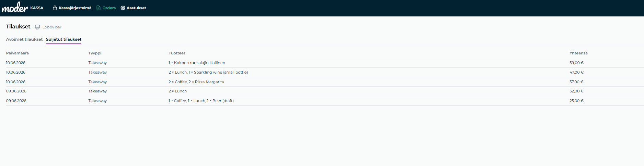Click the date of the 25,00 € order

pos(16,101)
